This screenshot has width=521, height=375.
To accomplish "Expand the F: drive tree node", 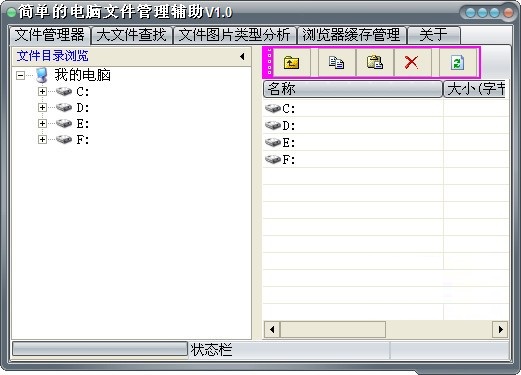I will (42, 139).
